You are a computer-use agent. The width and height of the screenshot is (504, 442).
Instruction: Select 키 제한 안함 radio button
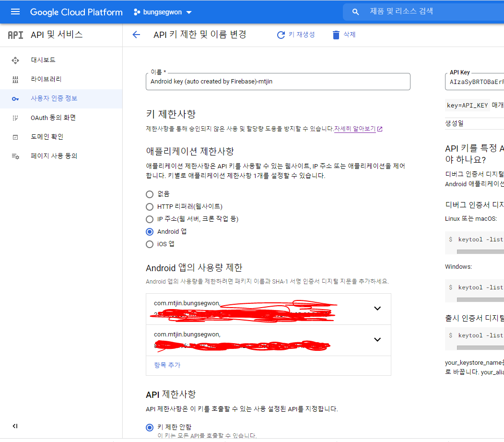tap(150, 428)
